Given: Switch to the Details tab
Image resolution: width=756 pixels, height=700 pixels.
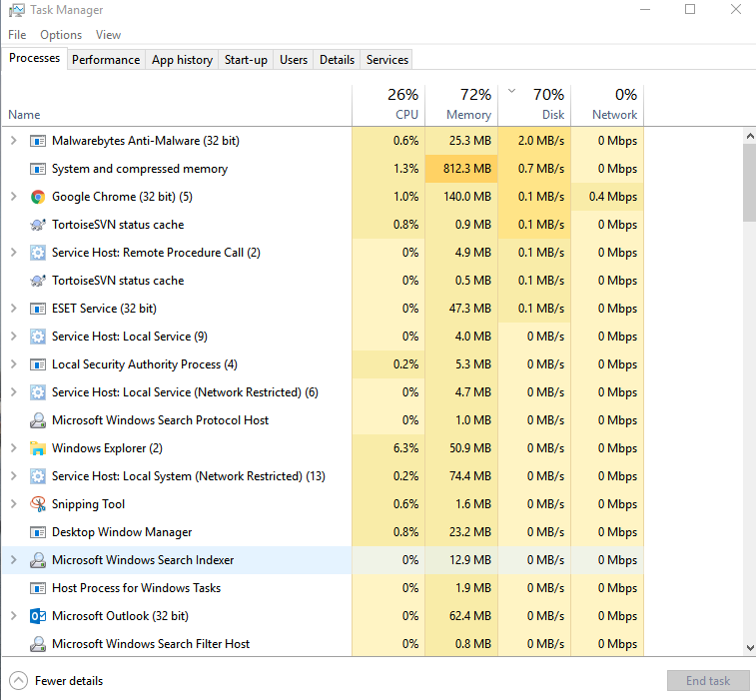Looking at the screenshot, I should [x=337, y=60].
